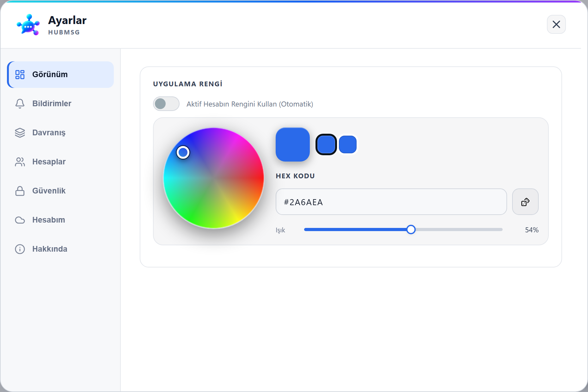Click the Hesaplar users icon

point(20,162)
